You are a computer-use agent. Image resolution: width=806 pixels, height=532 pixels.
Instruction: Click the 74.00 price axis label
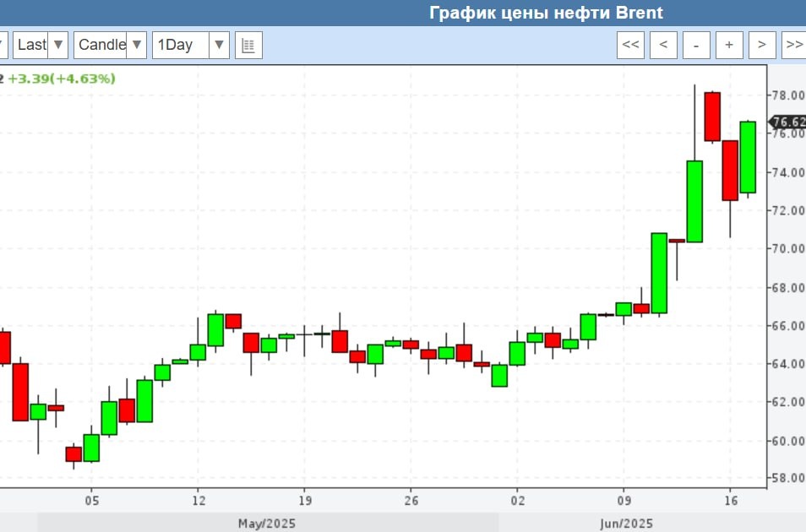pyautogui.click(x=790, y=172)
